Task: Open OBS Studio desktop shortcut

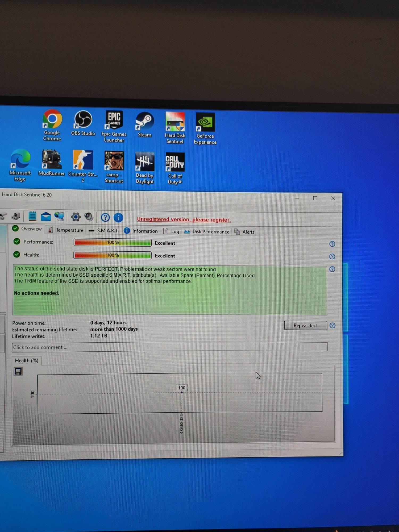Action: coord(83,123)
